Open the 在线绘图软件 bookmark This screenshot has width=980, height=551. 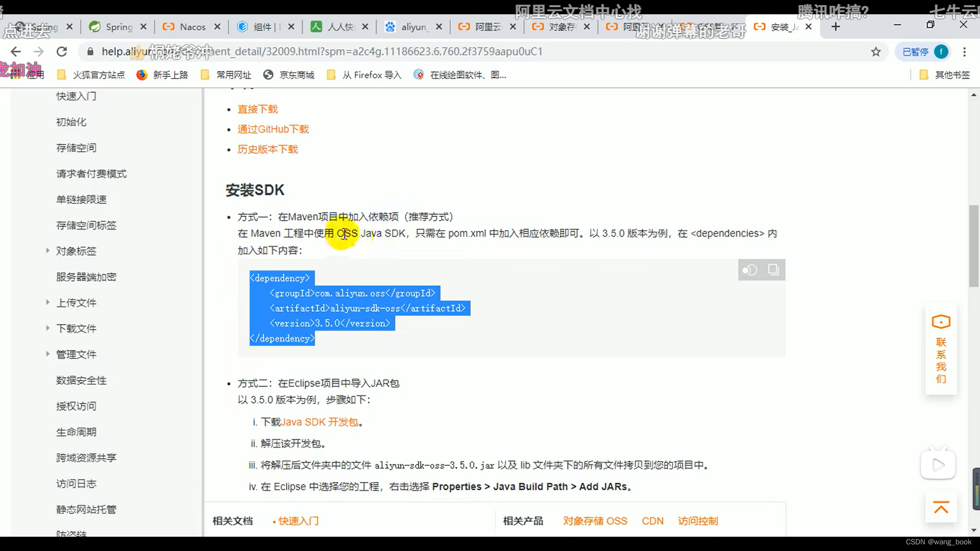point(460,75)
